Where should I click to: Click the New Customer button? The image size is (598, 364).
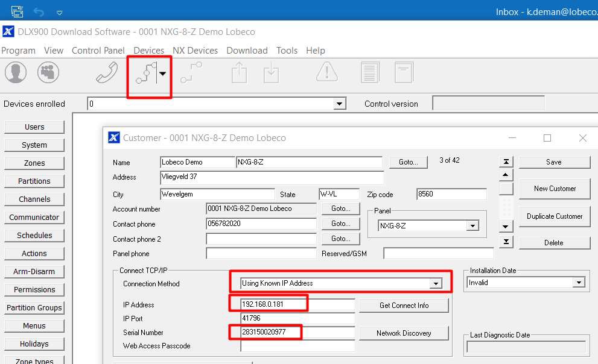tap(555, 189)
